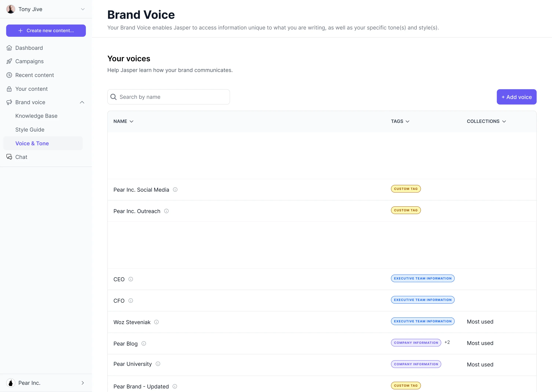Click Create new content button

click(x=46, y=31)
